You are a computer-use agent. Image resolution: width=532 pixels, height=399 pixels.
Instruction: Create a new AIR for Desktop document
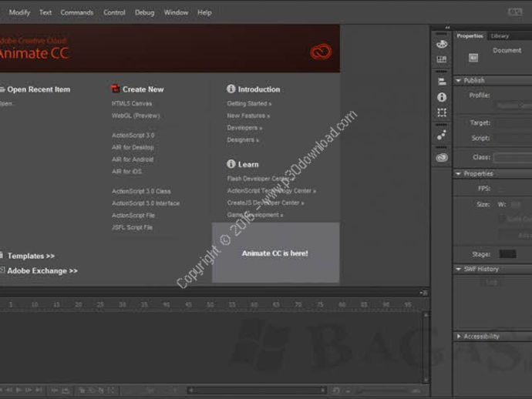[x=133, y=147]
